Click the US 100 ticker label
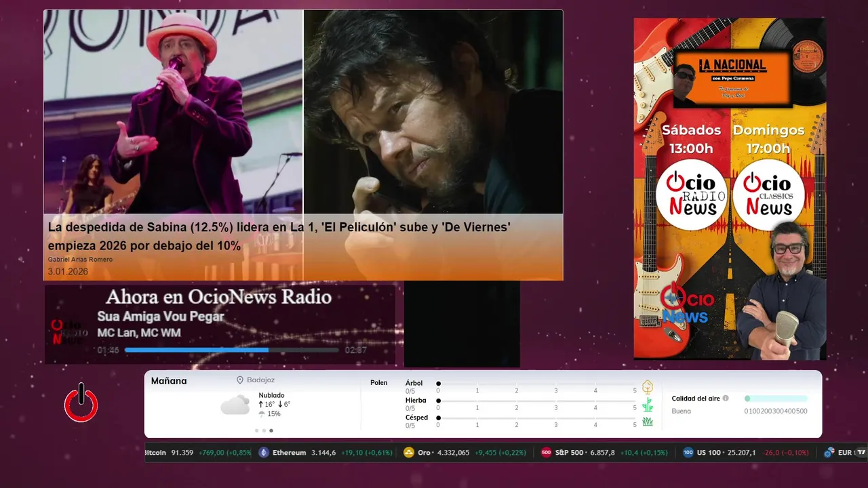868x488 pixels. click(709, 453)
